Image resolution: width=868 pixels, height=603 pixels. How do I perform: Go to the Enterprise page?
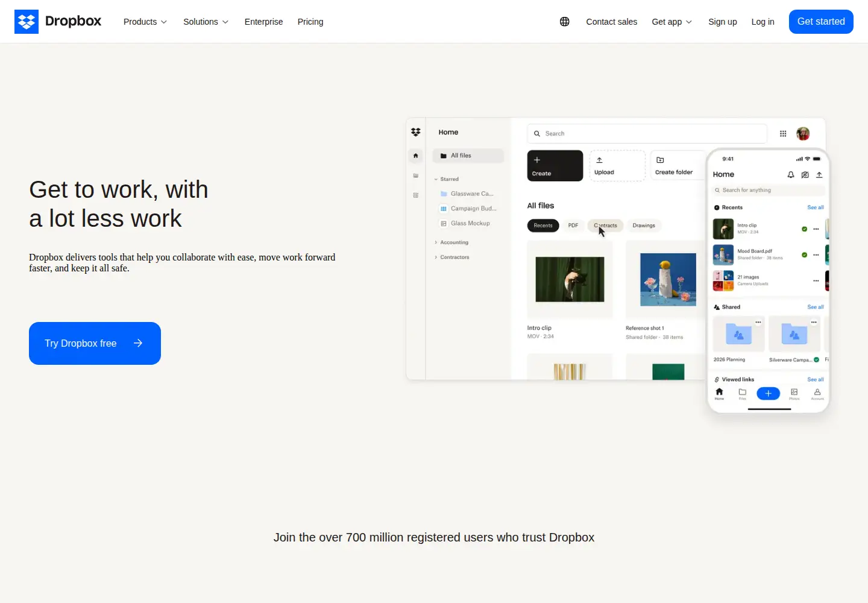[x=263, y=22]
